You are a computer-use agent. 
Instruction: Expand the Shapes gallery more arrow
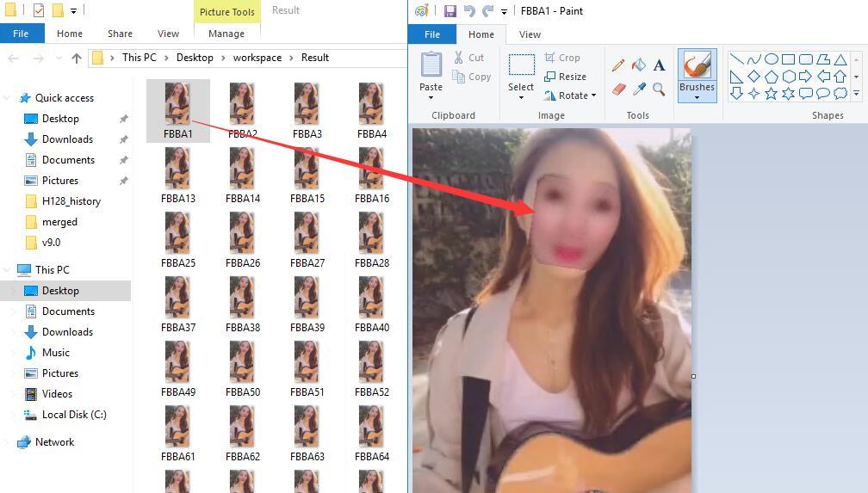click(856, 94)
